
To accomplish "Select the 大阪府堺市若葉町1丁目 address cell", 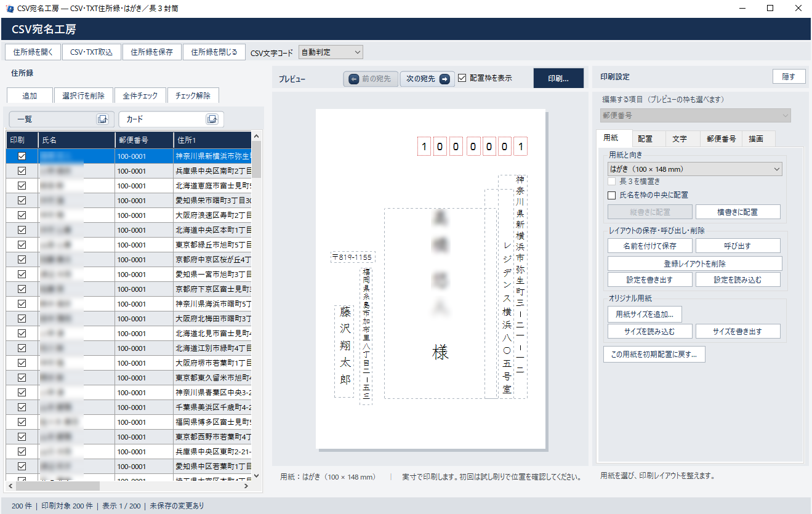I will pyautogui.click(x=212, y=363).
